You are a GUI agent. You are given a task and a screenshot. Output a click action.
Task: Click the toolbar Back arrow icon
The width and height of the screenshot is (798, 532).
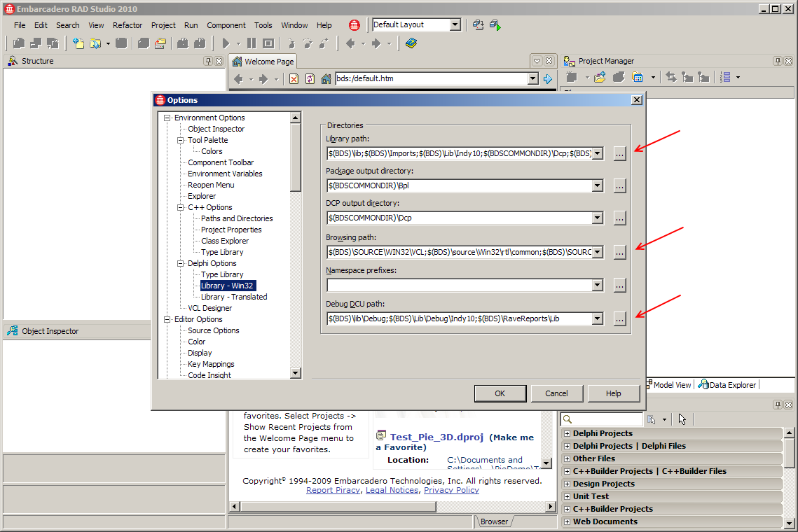(350, 43)
